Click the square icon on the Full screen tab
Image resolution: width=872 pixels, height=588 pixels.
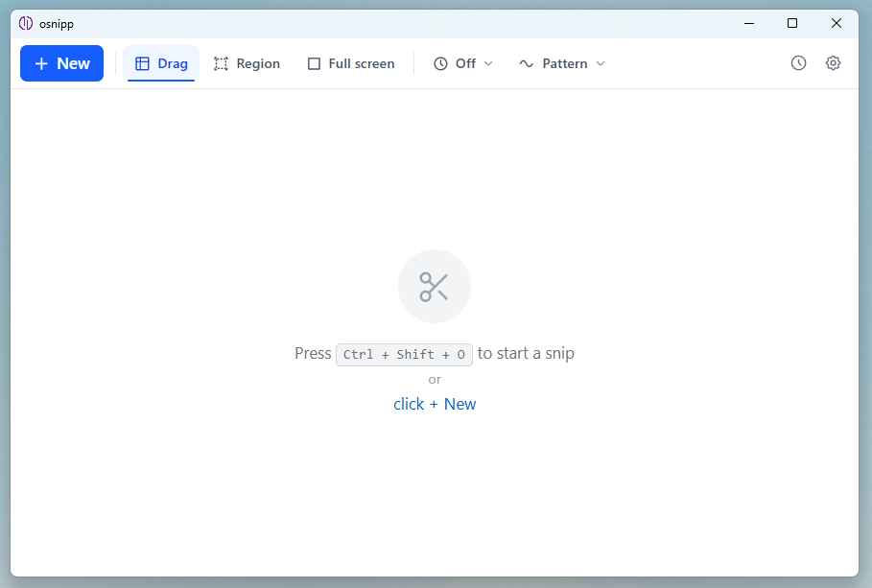[314, 62]
